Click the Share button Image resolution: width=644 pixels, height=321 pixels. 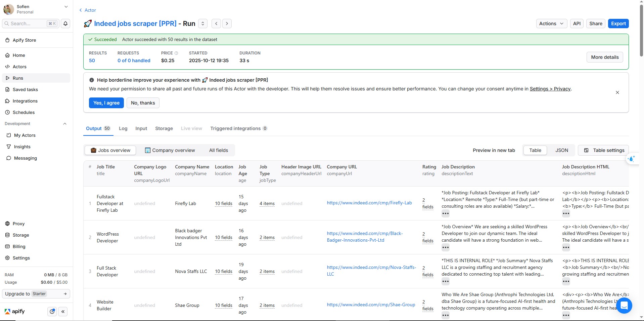pos(596,24)
